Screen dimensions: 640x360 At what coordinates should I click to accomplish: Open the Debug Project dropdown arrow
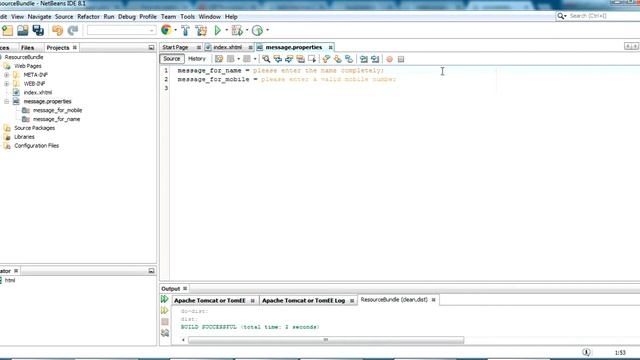coord(247,30)
